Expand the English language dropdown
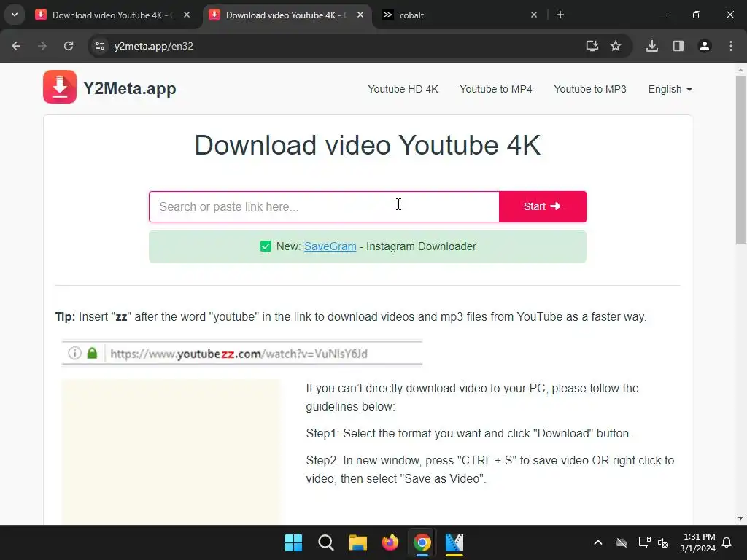This screenshot has width=747, height=560. point(670,89)
